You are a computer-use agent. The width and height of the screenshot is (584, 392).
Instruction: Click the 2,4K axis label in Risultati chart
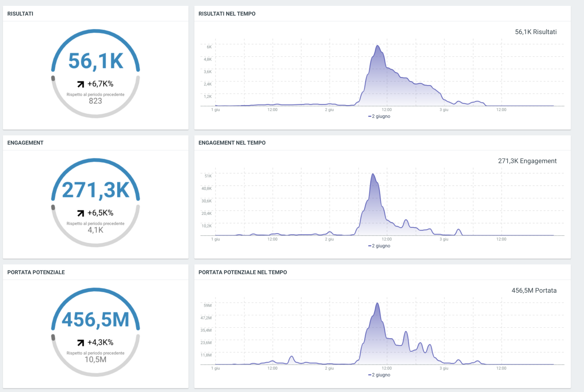pos(208,84)
